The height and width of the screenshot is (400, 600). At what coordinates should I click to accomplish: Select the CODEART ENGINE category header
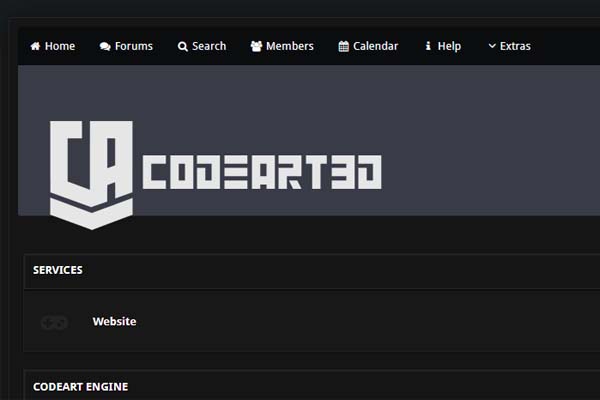tap(81, 387)
